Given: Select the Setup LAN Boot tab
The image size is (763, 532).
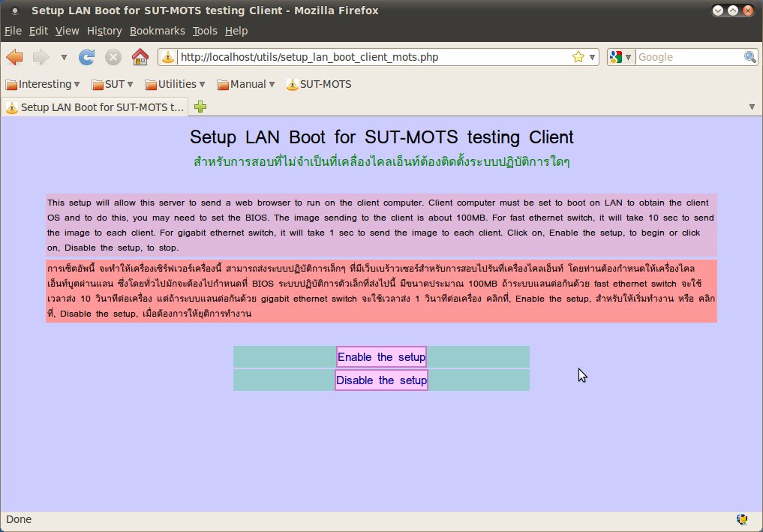Looking at the screenshot, I should tap(95, 107).
